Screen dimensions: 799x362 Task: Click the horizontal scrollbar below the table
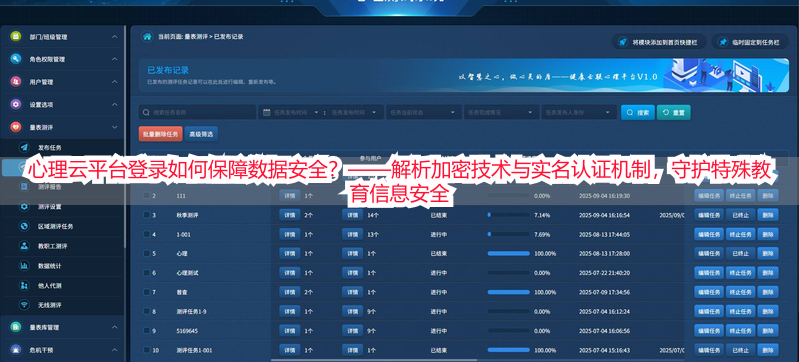click(x=375, y=360)
